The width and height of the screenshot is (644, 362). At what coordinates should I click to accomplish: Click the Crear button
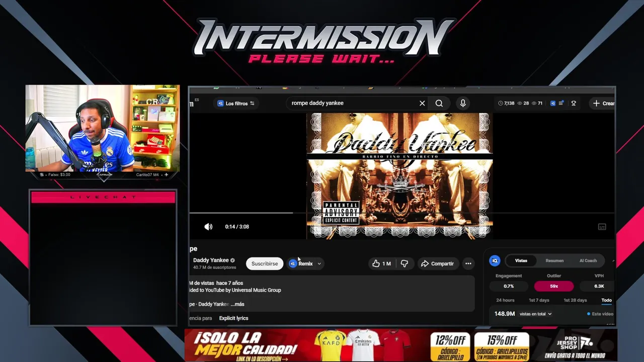coord(603,103)
